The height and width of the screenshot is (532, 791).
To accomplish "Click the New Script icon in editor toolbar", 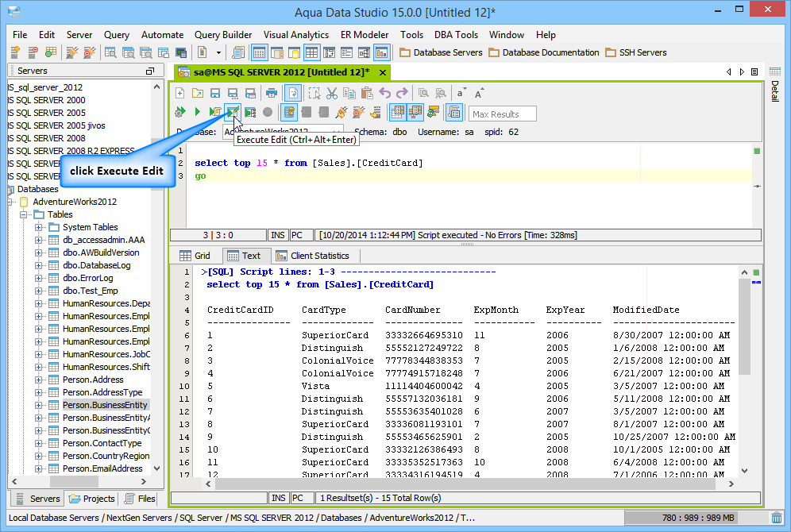I will (180, 93).
